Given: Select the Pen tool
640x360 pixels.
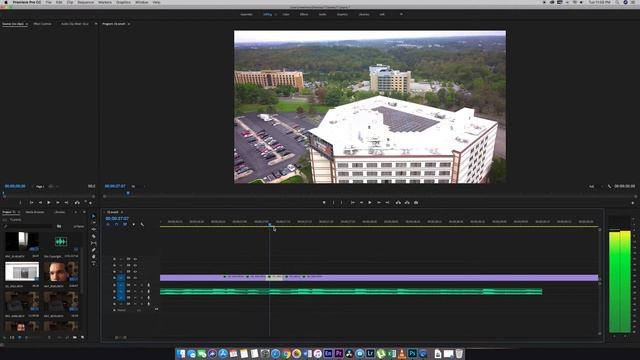Looking at the screenshot, I should 93,250.
